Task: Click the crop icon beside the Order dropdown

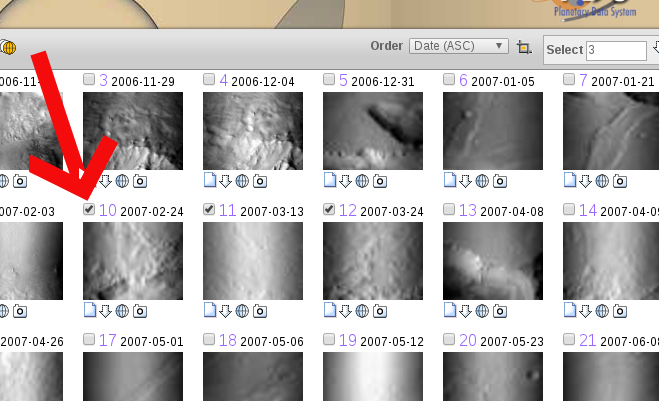Action: [524, 47]
